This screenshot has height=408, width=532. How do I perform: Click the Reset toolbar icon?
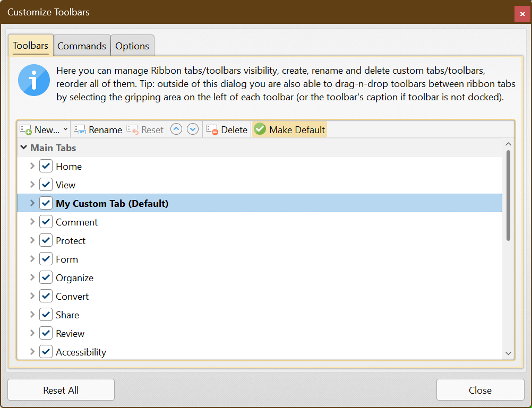(x=133, y=130)
